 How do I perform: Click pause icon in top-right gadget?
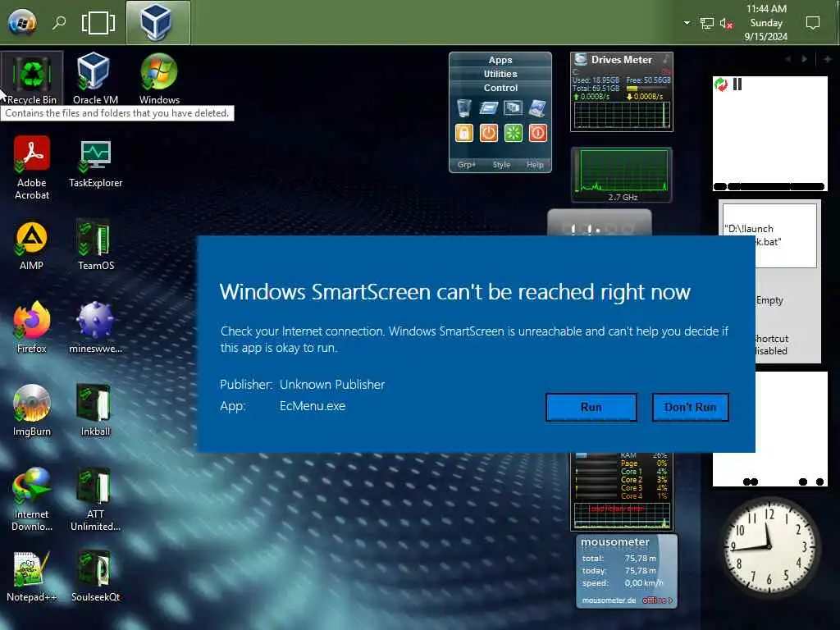pos(737,84)
